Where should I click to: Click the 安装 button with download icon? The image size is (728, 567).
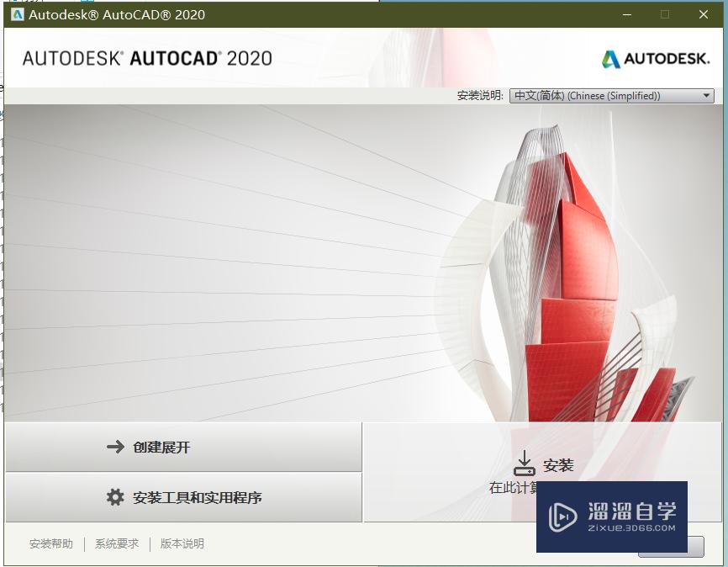point(543,472)
